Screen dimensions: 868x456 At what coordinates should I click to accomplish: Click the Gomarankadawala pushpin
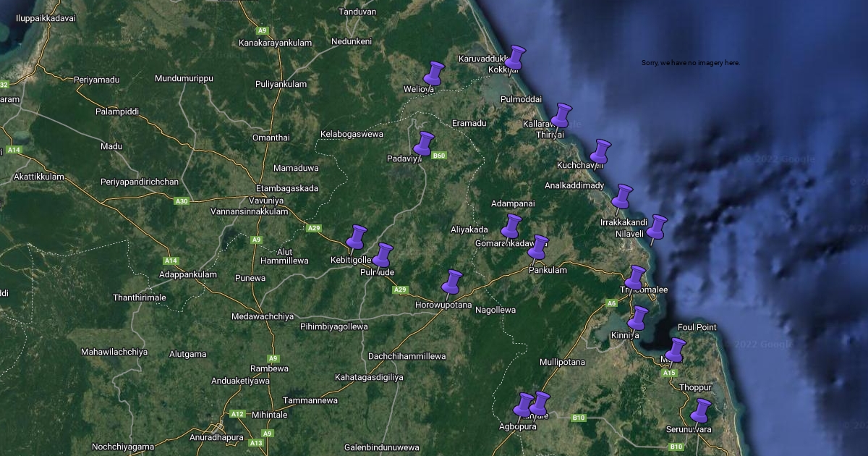[x=511, y=226]
